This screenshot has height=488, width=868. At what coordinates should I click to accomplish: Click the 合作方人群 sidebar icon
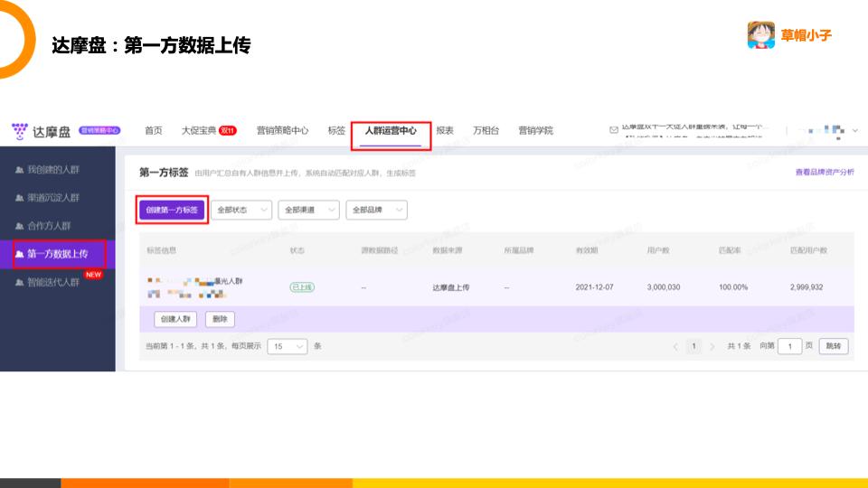(x=19, y=226)
